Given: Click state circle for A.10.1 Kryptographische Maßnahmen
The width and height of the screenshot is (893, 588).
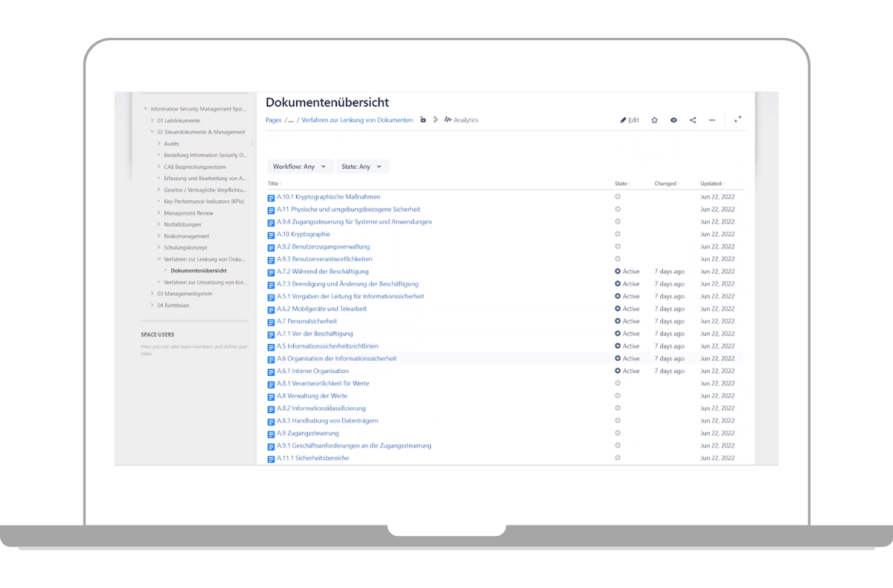Looking at the screenshot, I should coord(618,196).
